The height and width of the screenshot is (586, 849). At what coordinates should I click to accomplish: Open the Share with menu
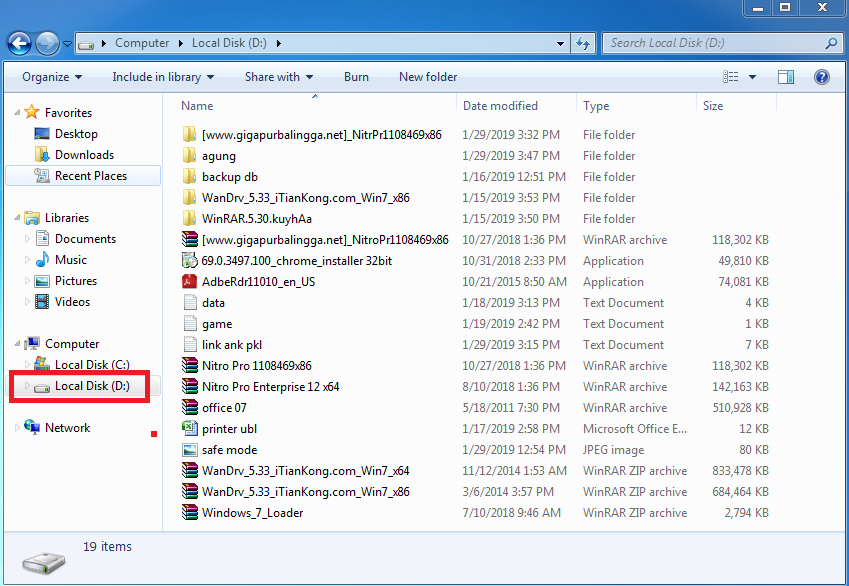pyautogui.click(x=279, y=77)
